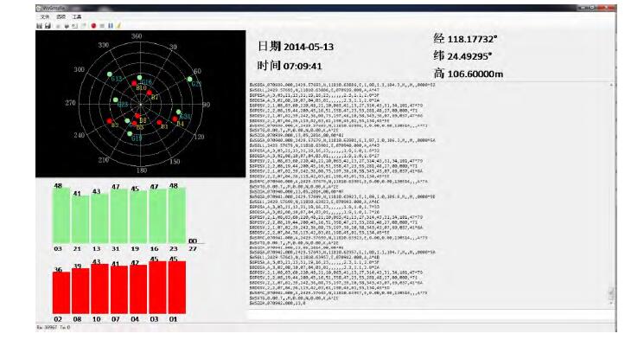
Task: Open the 工具 menu
Action: pos(77,16)
